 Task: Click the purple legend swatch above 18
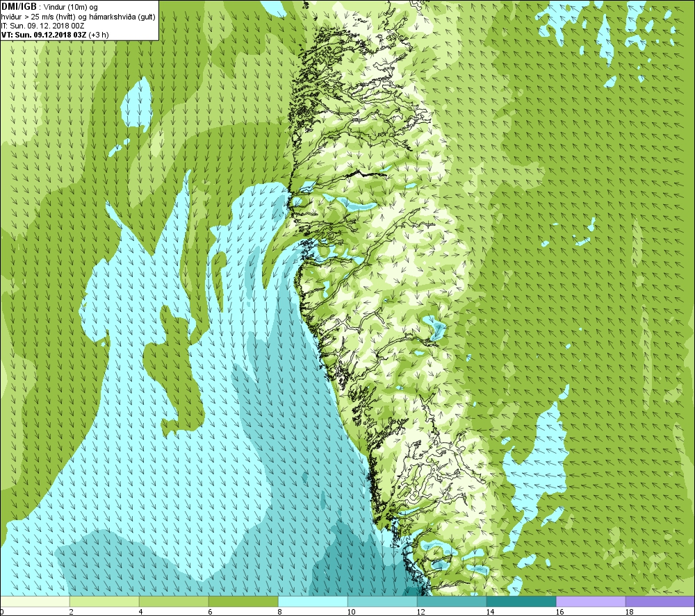point(660,601)
